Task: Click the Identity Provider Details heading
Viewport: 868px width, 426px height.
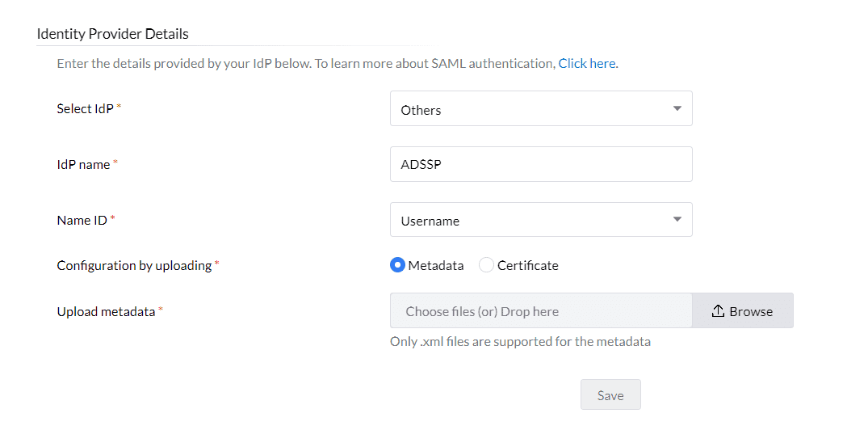Action: (x=113, y=34)
